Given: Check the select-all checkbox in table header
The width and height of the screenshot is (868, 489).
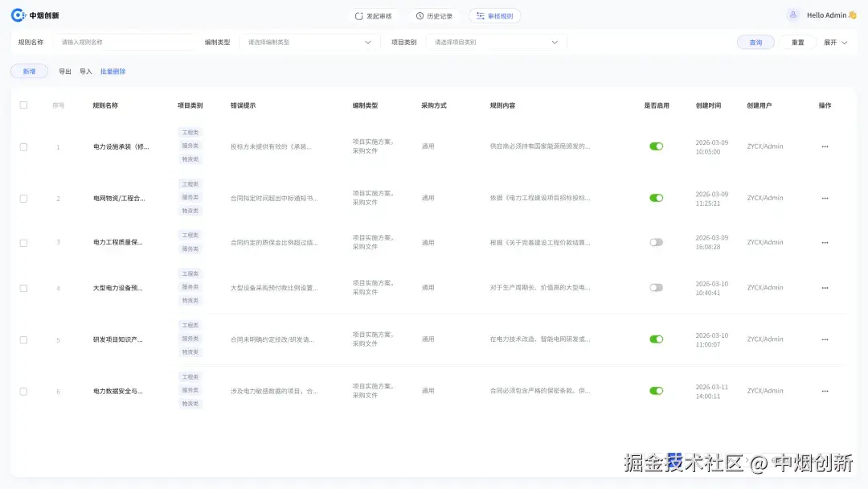Looking at the screenshot, I should [23, 105].
